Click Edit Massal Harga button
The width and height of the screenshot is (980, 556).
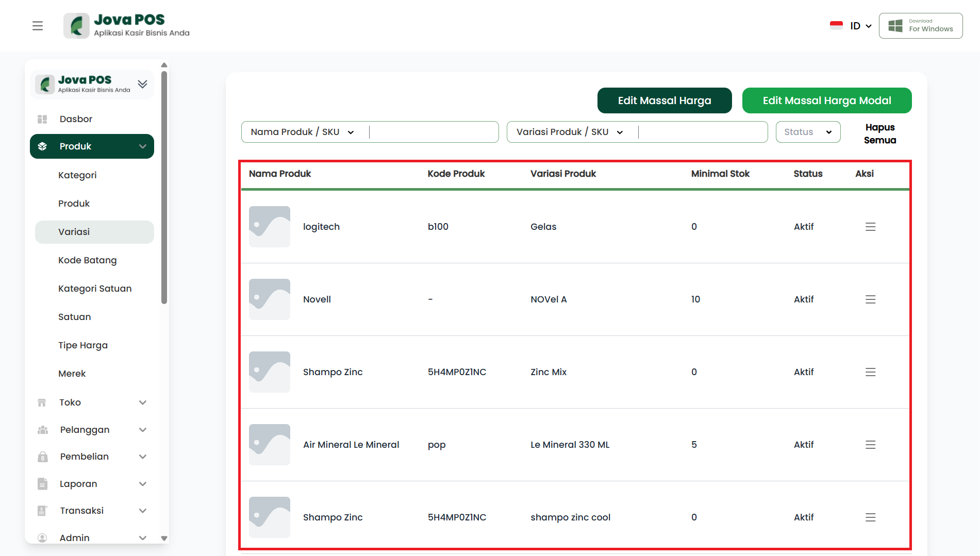coord(664,100)
